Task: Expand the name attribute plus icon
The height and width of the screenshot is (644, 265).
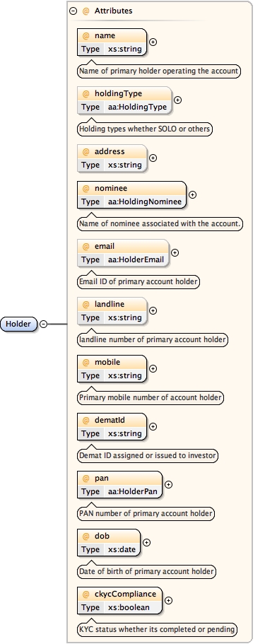Action: tap(153, 42)
